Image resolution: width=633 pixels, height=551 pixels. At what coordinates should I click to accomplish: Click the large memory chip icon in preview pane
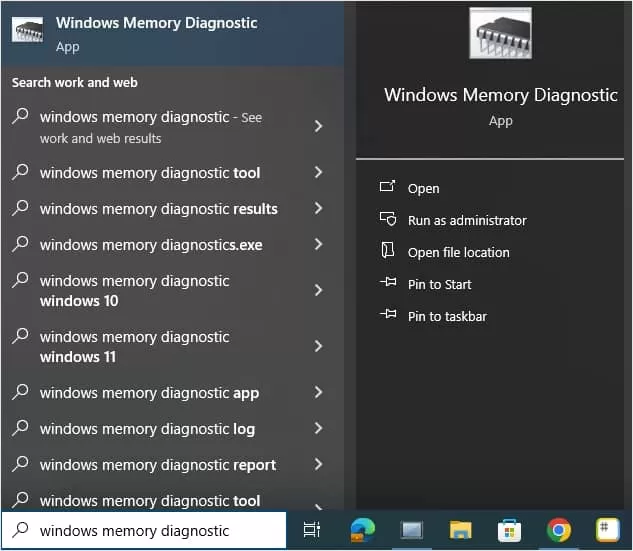coord(501,34)
